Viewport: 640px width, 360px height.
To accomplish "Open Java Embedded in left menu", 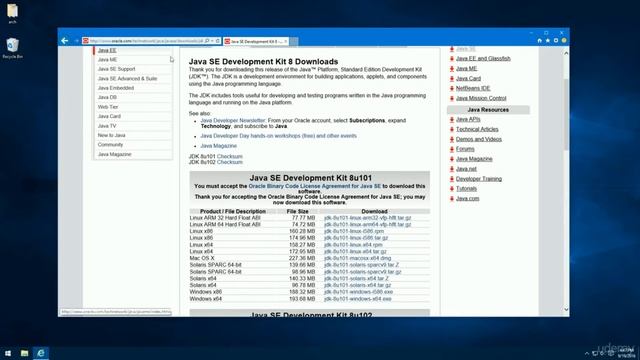I will tap(116, 88).
